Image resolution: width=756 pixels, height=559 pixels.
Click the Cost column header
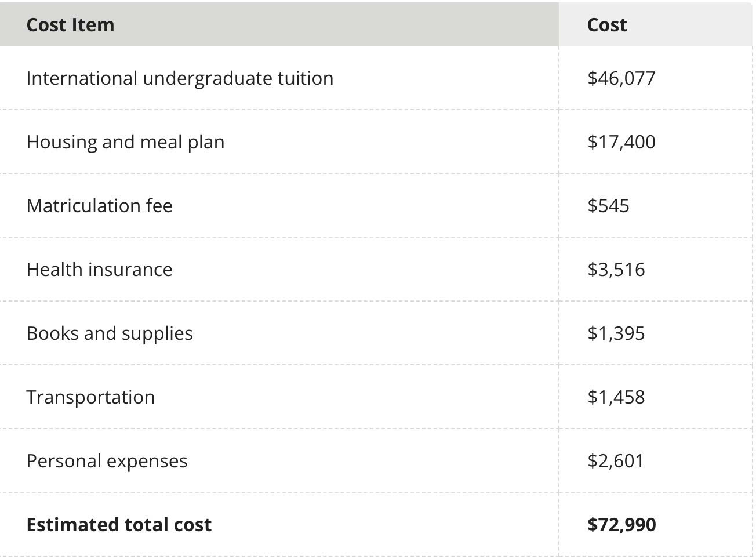[x=606, y=25]
